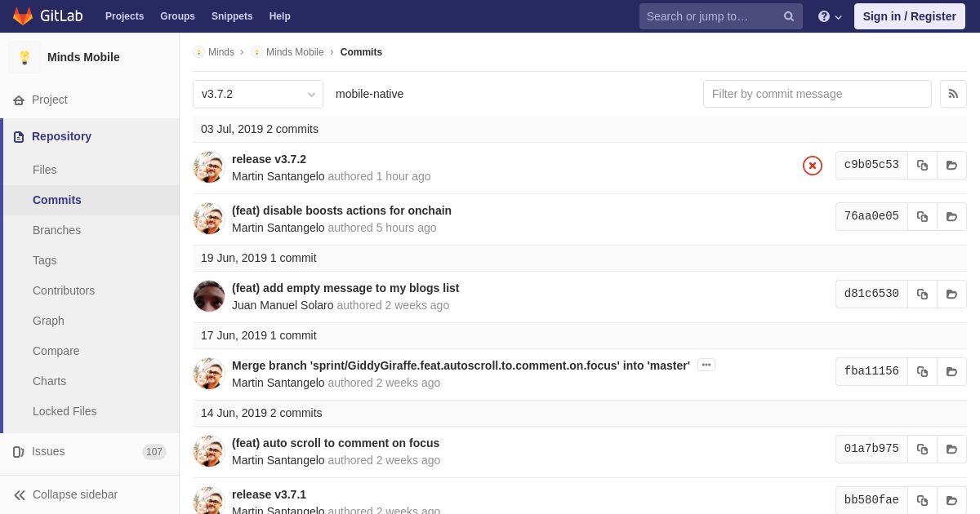Image resolution: width=980 pixels, height=514 pixels.
Task: Copy commit SHA d81c6530 to clipboard
Action: click(922, 294)
